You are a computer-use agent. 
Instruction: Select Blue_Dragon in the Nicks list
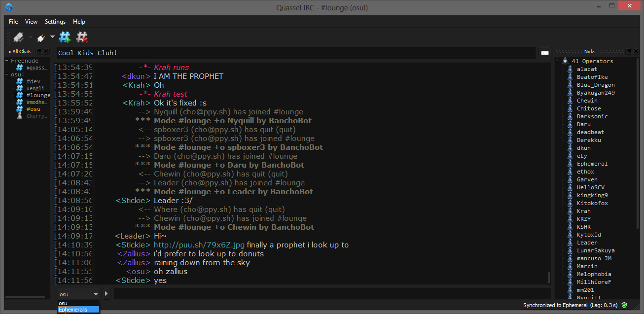pyautogui.click(x=596, y=85)
